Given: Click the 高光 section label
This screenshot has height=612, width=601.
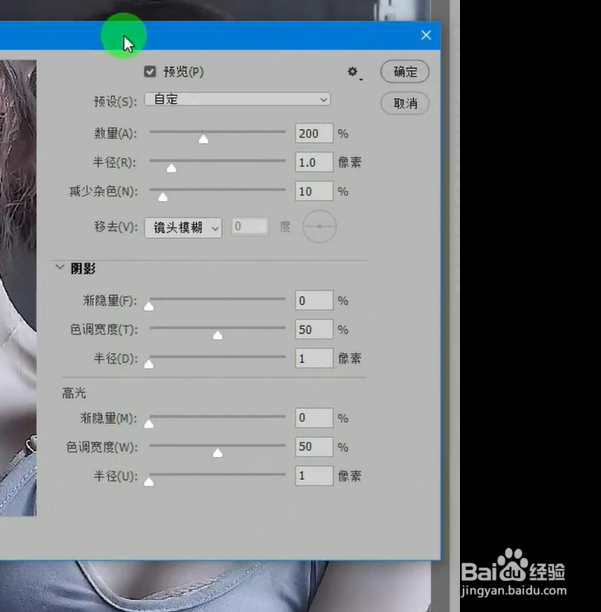Looking at the screenshot, I should [74, 393].
